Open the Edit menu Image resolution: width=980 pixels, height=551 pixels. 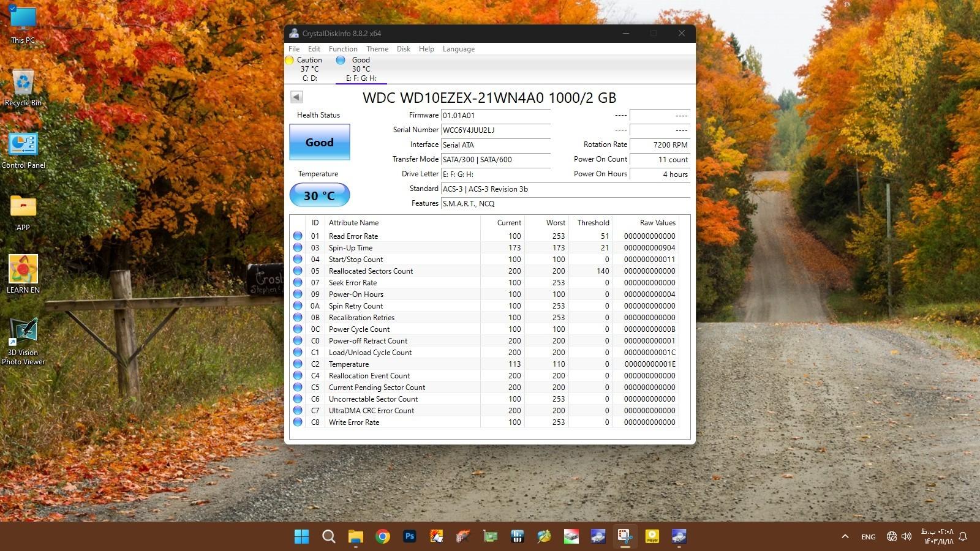(x=314, y=49)
